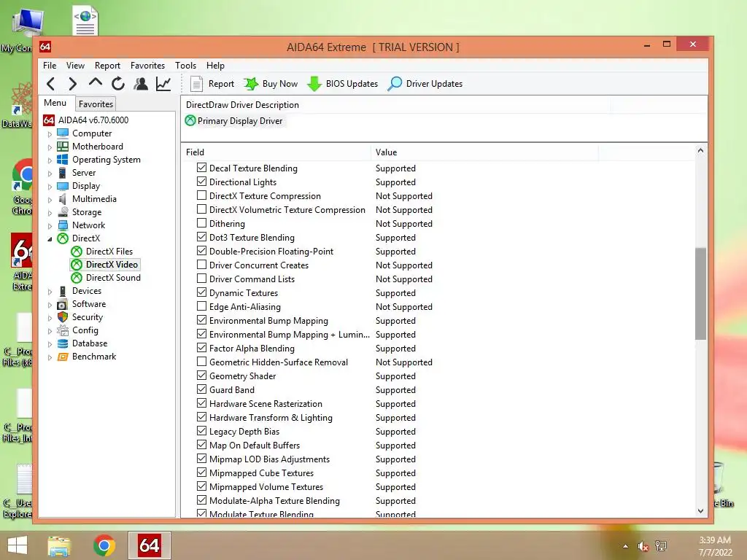Select the Server tree icon
747x560 pixels.
click(x=63, y=172)
